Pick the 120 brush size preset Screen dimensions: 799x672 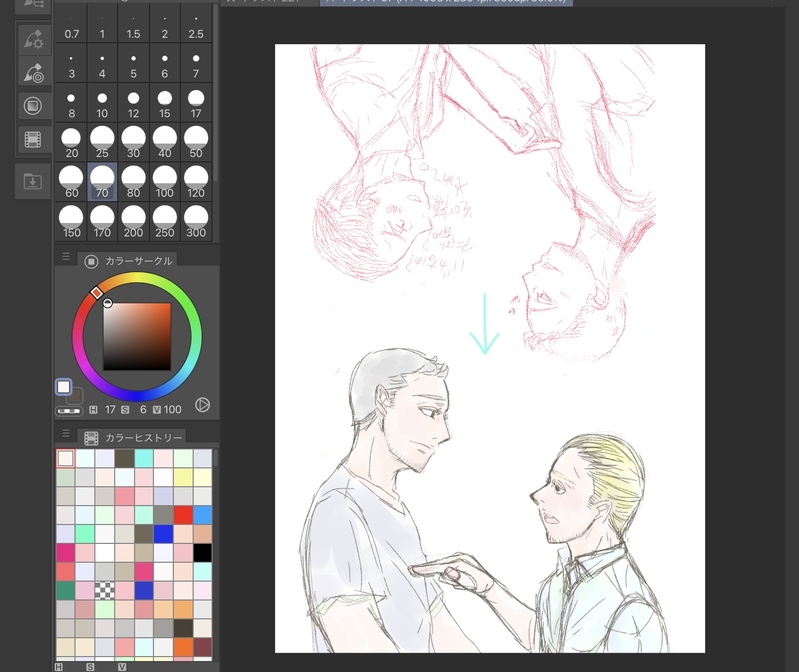(196, 182)
